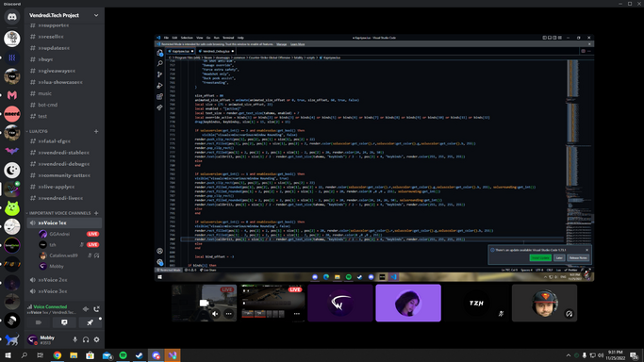Click the Voice Connected status text
Viewport: 644px width, 362px height.
click(50, 306)
